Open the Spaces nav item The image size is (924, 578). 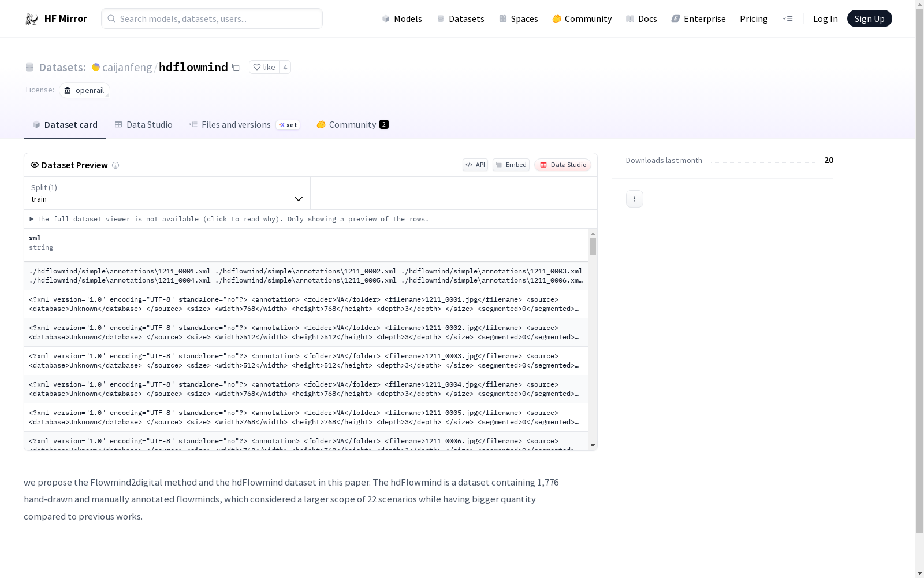(519, 18)
